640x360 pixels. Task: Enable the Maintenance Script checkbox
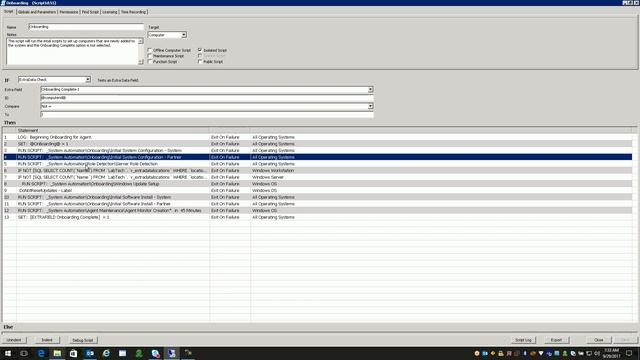[x=150, y=56]
